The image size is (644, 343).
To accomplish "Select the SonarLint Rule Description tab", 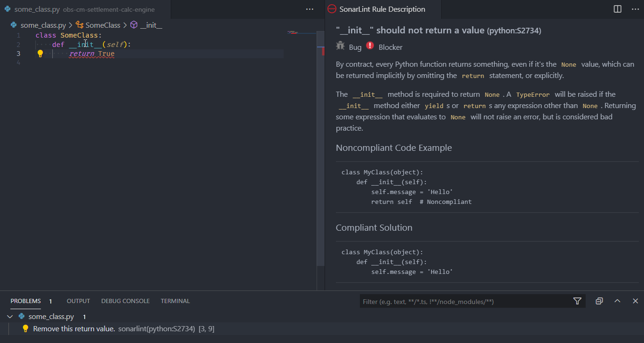I will 382,9.
